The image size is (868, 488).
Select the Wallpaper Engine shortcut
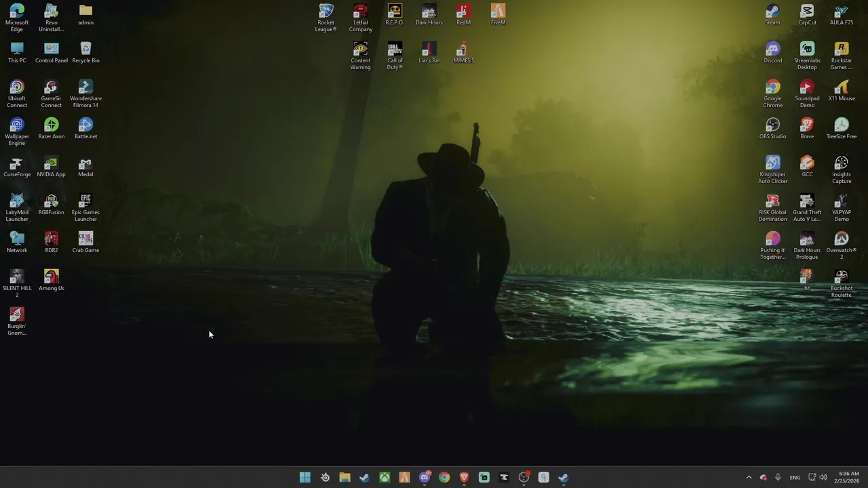coord(17,131)
